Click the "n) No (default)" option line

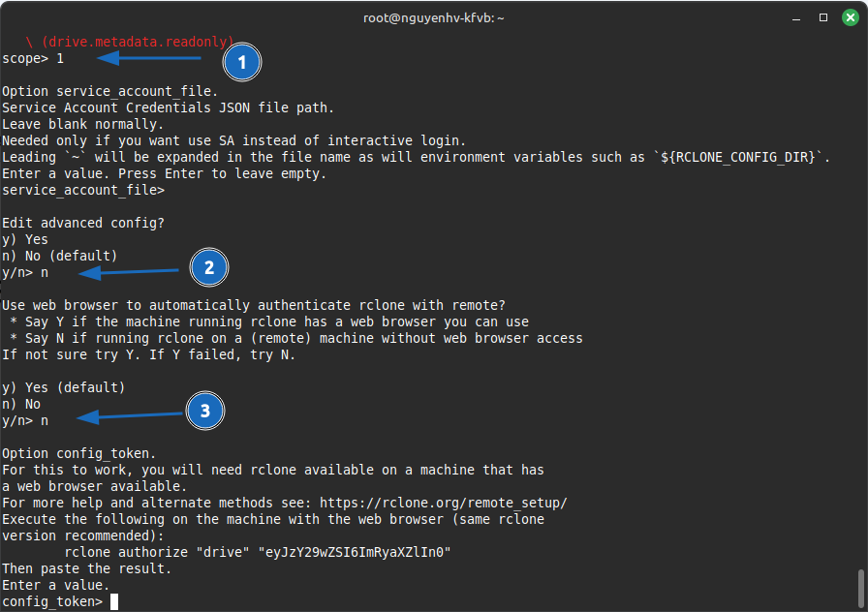click(59, 256)
